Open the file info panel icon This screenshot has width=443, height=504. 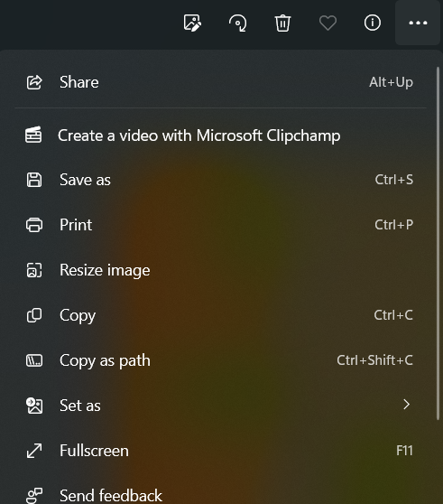[x=373, y=23]
